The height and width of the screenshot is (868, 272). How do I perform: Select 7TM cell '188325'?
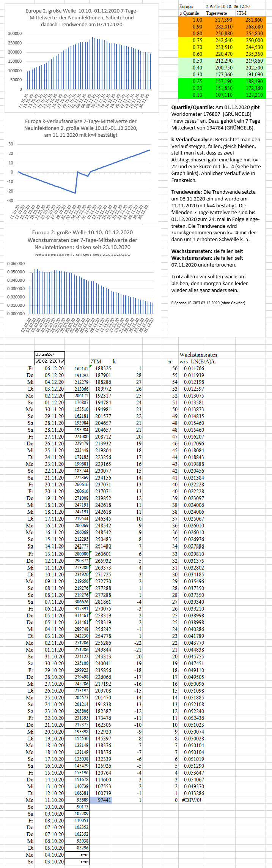101,368
